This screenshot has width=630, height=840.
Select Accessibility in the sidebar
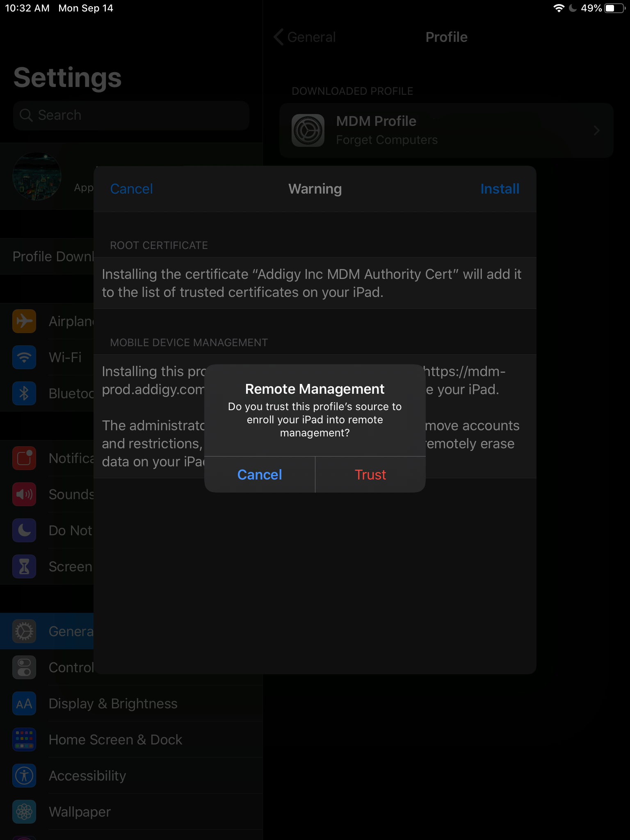tap(131, 776)
